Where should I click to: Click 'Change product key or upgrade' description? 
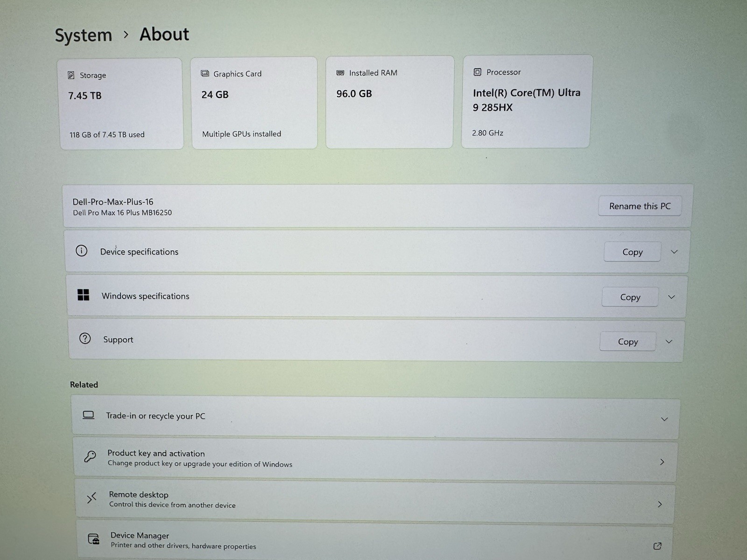pyautogui.click(x=200, y=464)
